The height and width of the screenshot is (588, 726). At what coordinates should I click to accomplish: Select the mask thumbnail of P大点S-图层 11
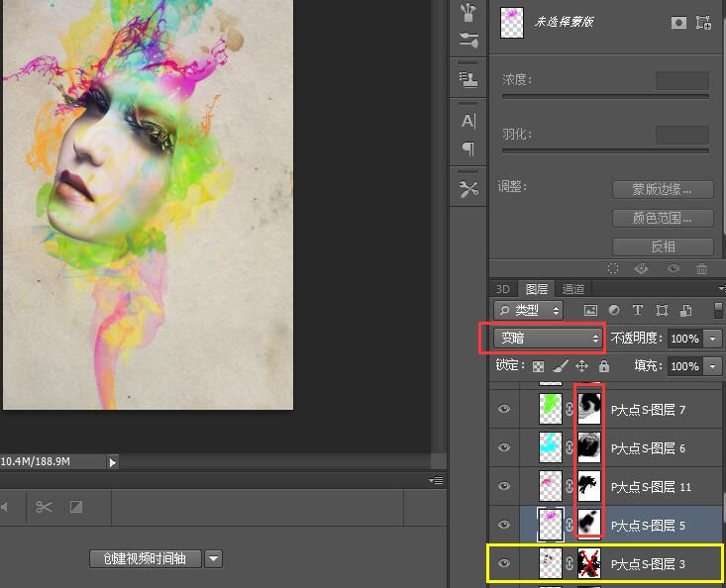[x=588, y=486]
